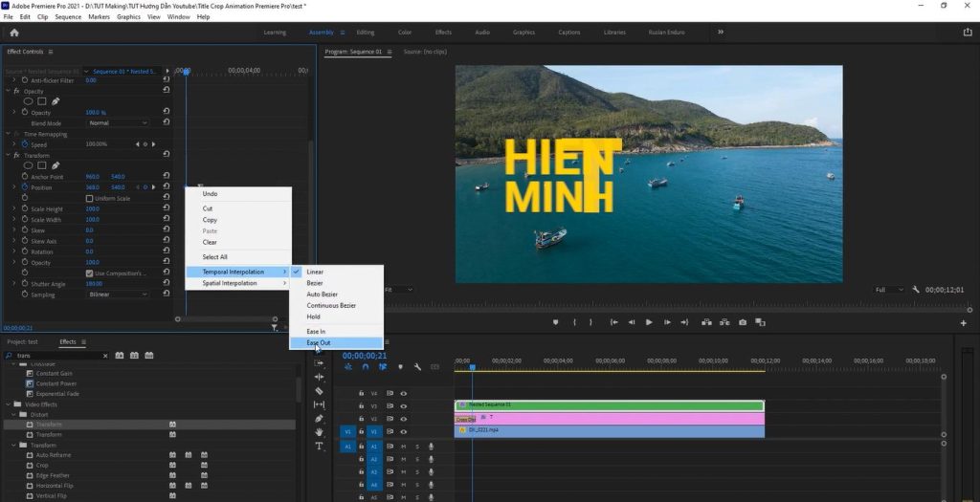
Task: Select the Hand tool
Action: pyautogui.click(x=319, y=432)
